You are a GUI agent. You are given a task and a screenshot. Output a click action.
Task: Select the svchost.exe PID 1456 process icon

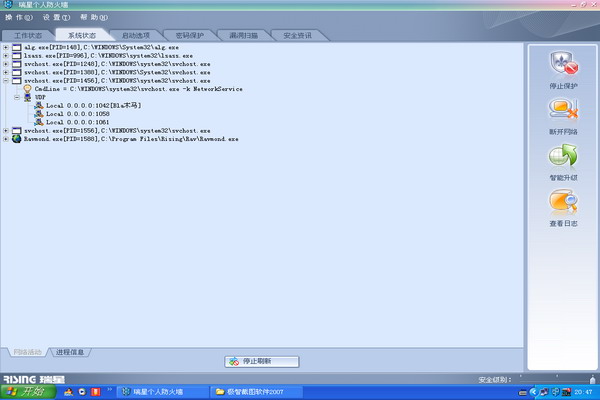[16, 81]
